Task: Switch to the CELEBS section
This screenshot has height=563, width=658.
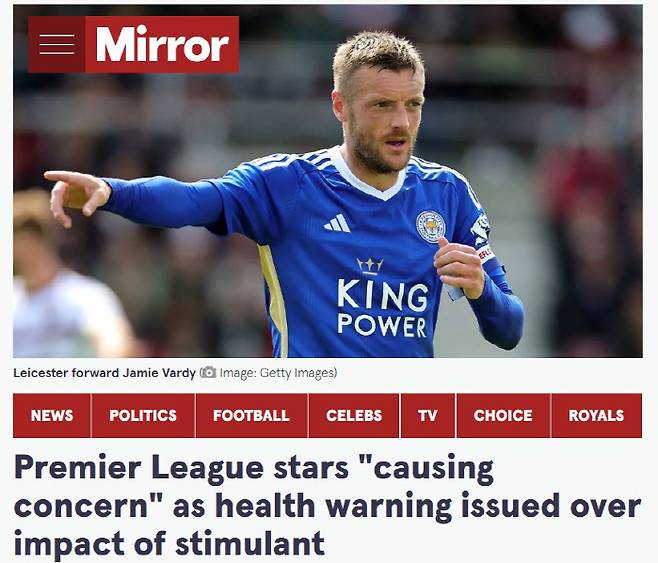Action: pyautogui.click(x=354, y=415)
